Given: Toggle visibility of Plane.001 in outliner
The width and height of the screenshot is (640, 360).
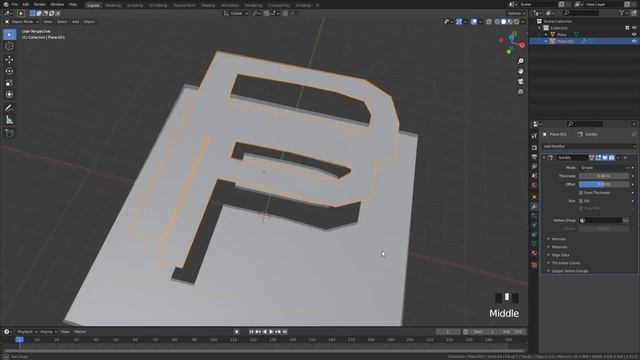Looking at the screenshot, I should (634, 41).
